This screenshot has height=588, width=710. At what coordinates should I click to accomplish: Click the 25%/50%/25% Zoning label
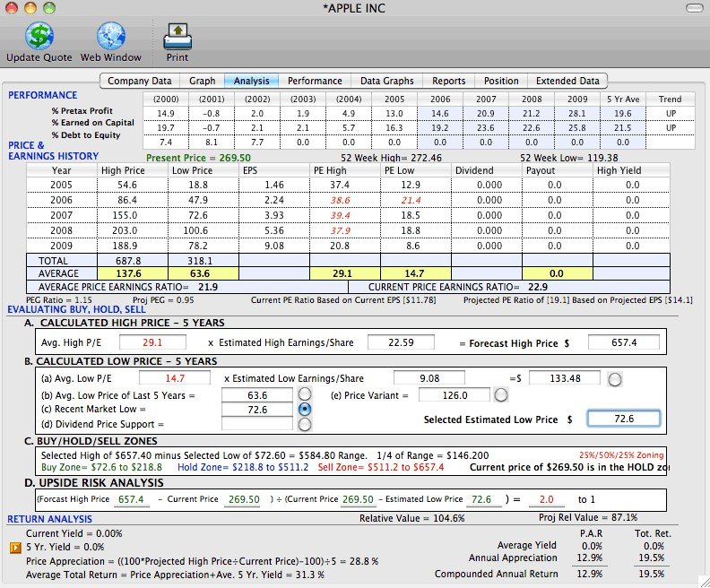621,455
